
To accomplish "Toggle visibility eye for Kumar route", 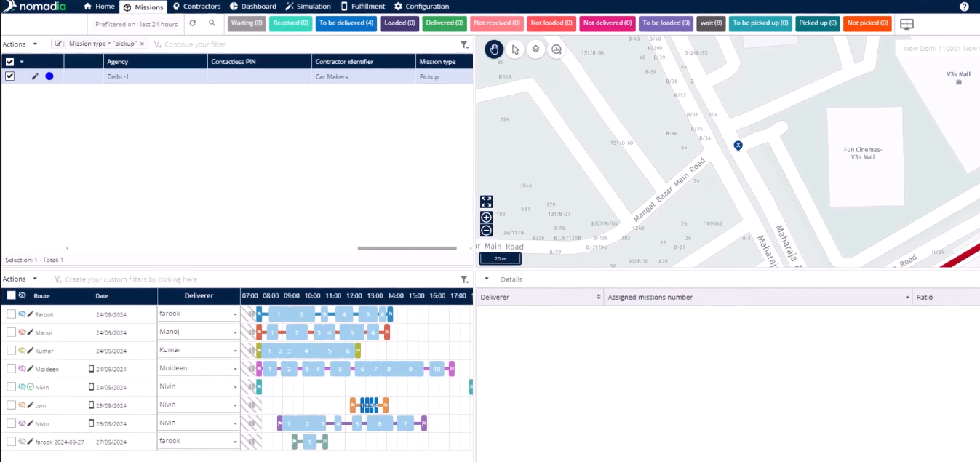I will point(22,351).
